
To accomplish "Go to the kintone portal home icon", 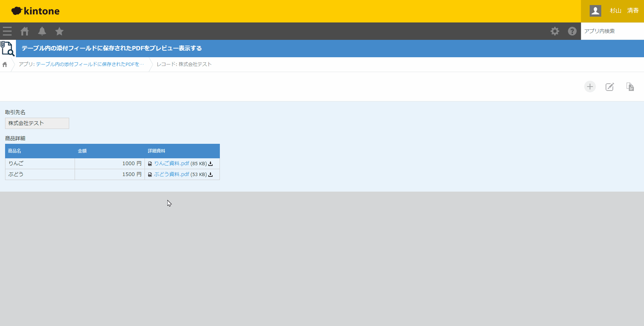I will (25, 31).
